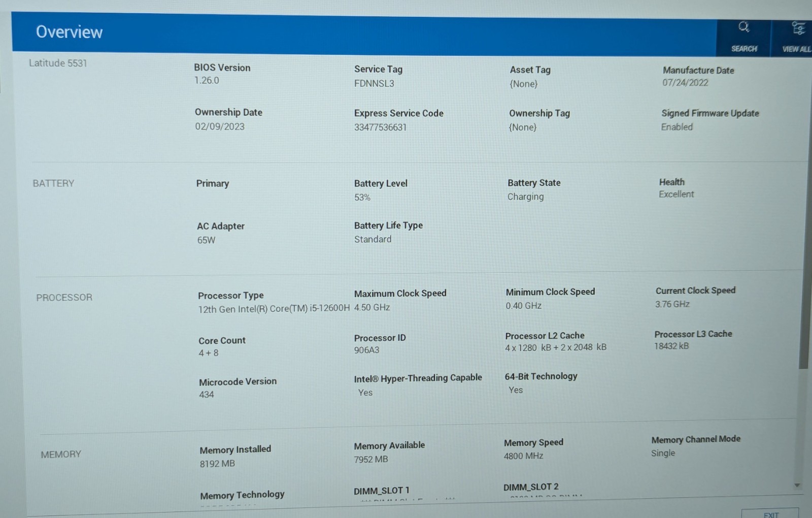The height and width of the screenshot is (518, 812).
Task: Click the Service Tag value FDNNSL3
Action: pyautogui.click(x=374, y=83)
